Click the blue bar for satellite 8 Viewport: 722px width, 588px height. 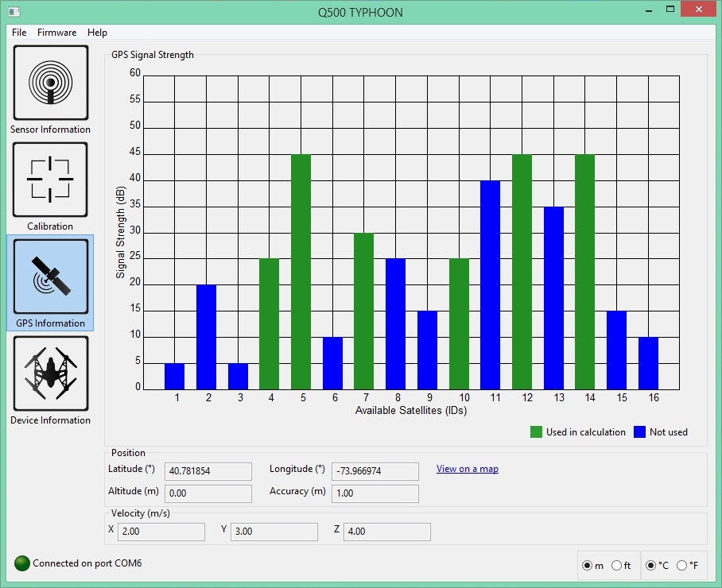(x=395, y=324)
